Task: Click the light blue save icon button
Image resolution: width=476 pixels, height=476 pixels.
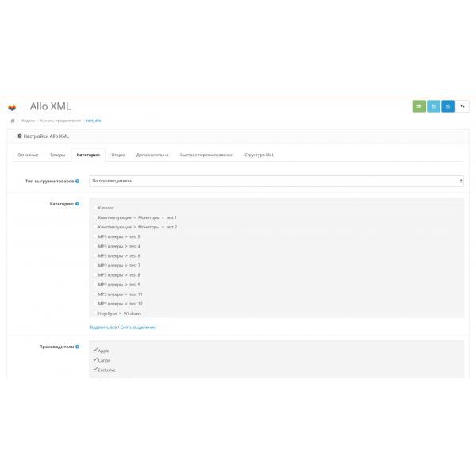Action: tap(433, 106)
